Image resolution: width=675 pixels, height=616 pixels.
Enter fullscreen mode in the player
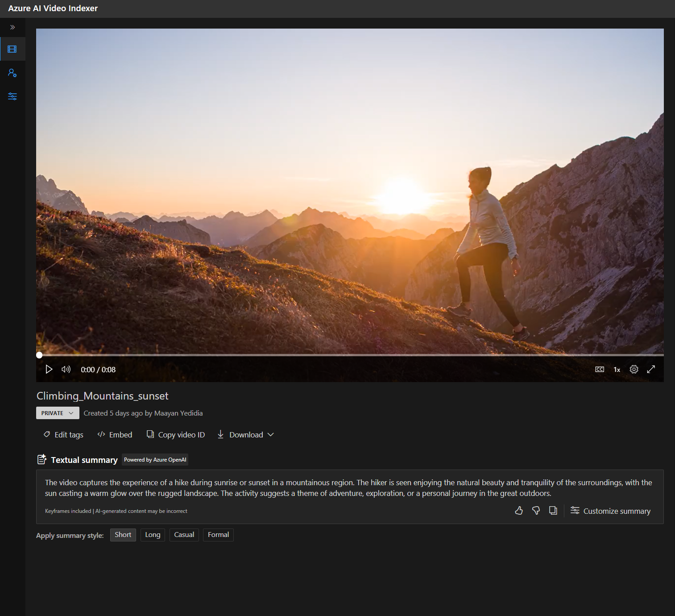[x=651, y=369]
